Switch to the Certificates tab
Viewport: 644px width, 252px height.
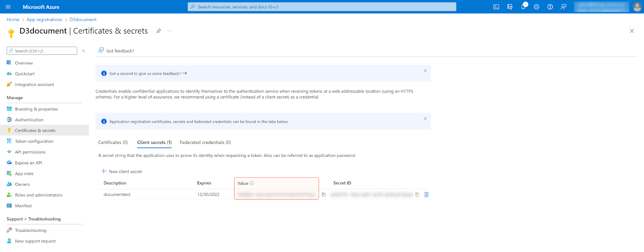(113, 142)
